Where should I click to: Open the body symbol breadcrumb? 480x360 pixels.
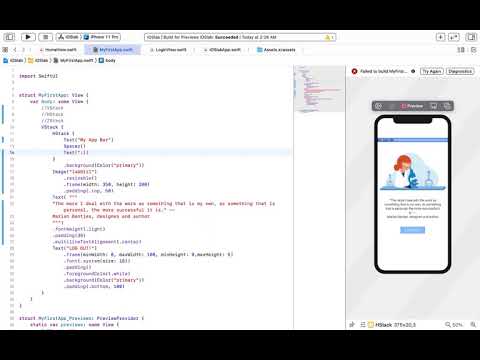(x=107, y=60)
